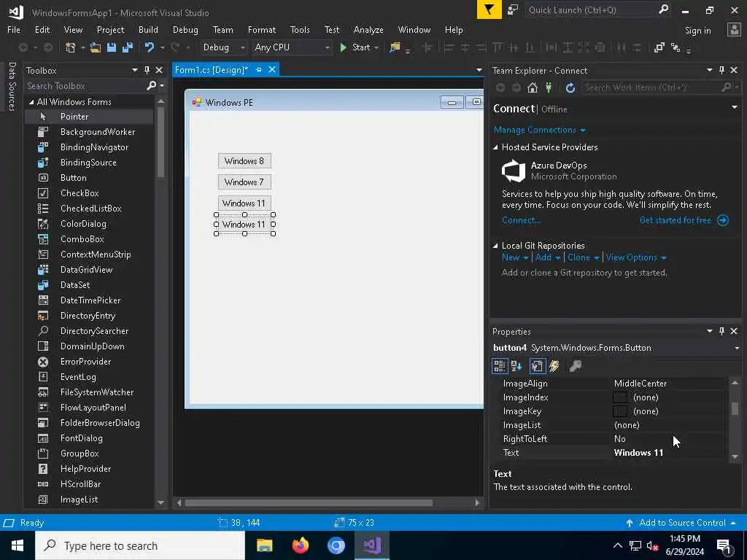The height and width of the screenshot is (560, 747).
Task: Sort the Properties grid alphabetically
Action: (x=516, y=366)
